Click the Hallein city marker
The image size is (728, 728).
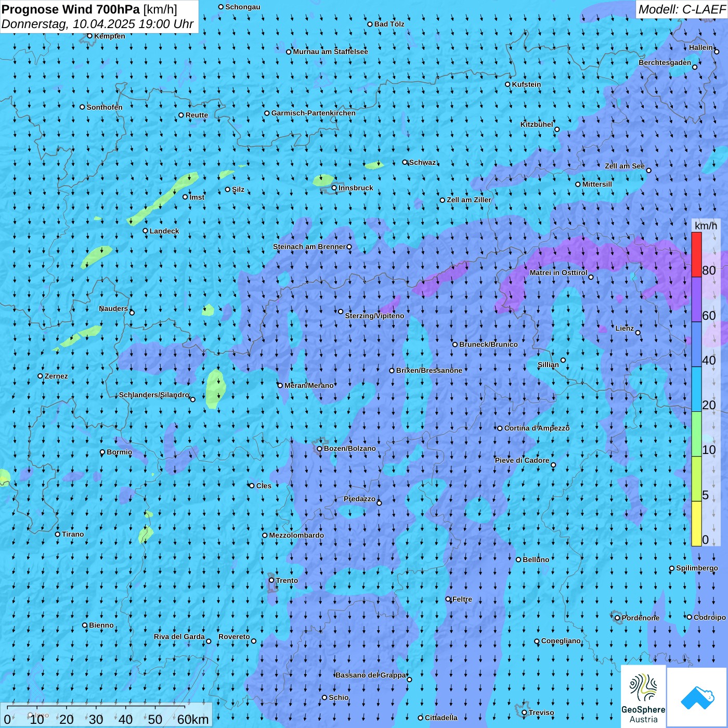tap(717, 51)
